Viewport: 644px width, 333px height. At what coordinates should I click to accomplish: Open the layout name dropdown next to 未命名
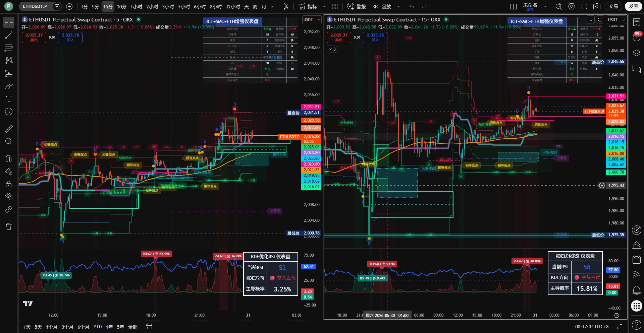coord(545,6)
